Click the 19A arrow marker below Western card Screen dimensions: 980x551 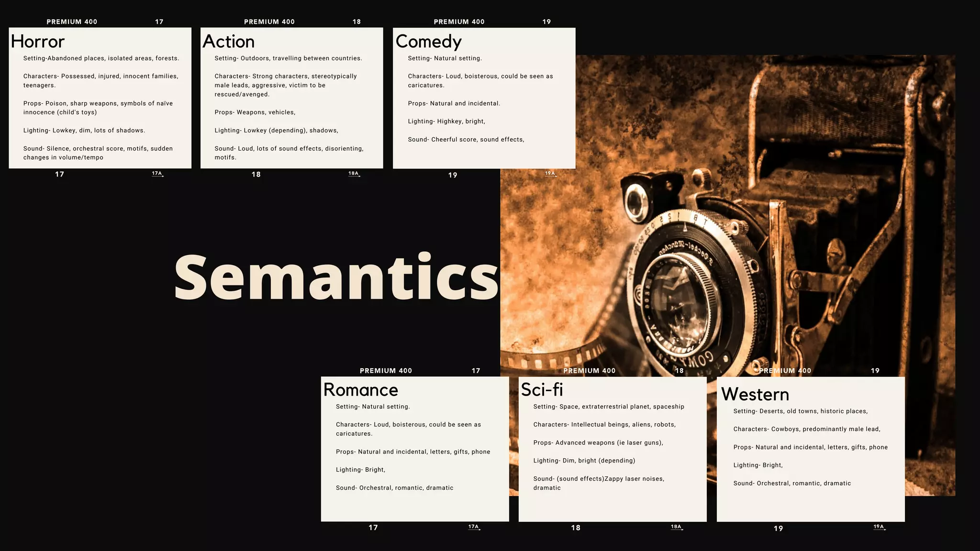[x=880, y=527]
